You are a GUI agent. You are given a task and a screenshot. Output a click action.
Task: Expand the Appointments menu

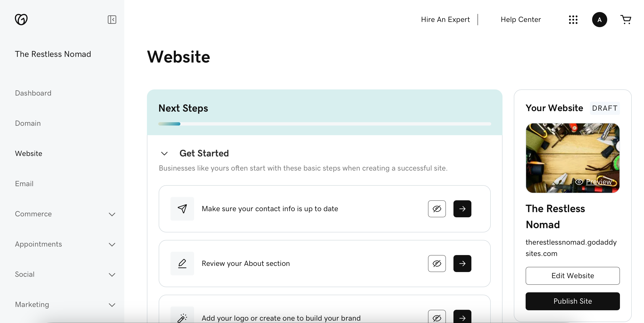coord(112,244)
